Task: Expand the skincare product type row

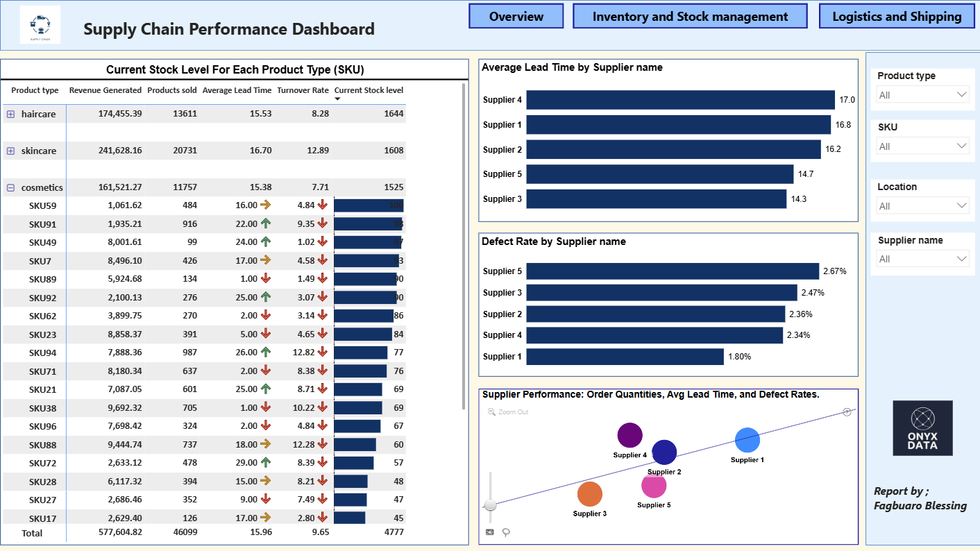Action: pos(10,151)
